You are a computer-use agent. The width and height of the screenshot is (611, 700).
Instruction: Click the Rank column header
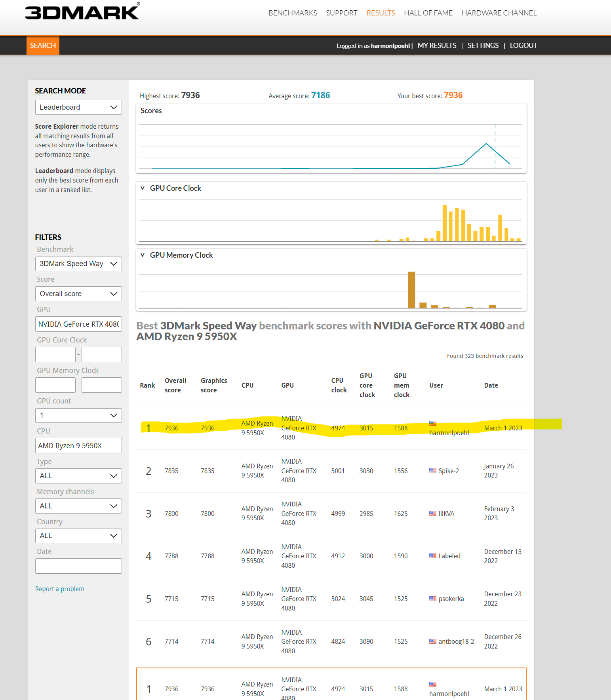point(147,385)
